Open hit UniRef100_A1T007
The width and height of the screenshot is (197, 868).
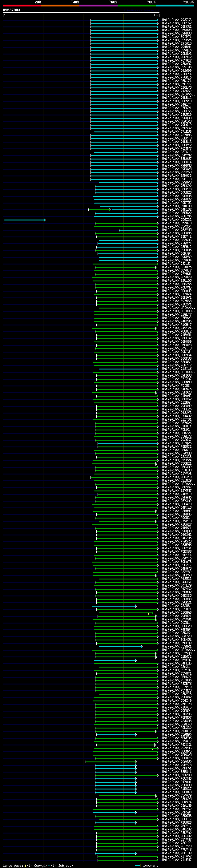click(x=177, y=857)
